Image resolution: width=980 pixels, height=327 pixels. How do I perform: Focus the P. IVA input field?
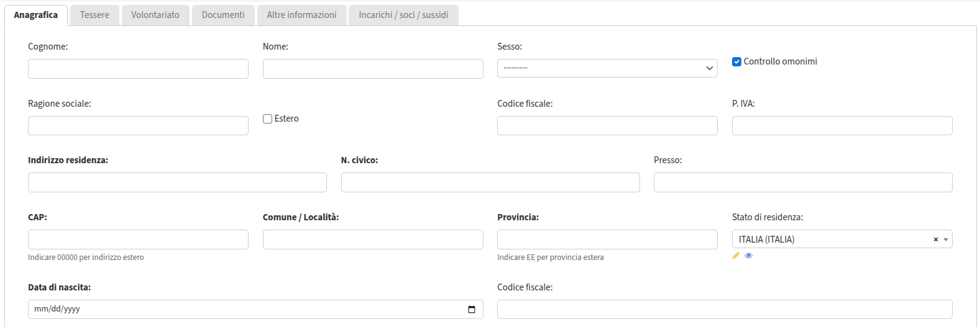(x=842, y=125)
